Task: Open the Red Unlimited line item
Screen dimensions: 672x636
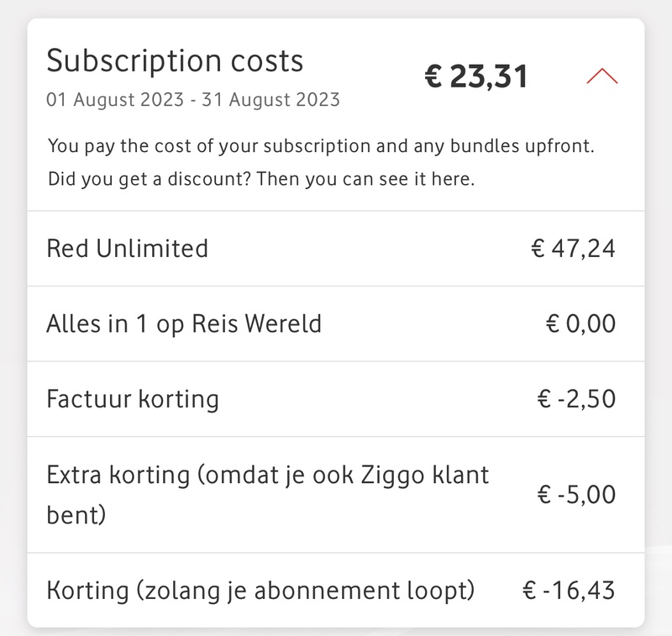Action: [127, 249]
